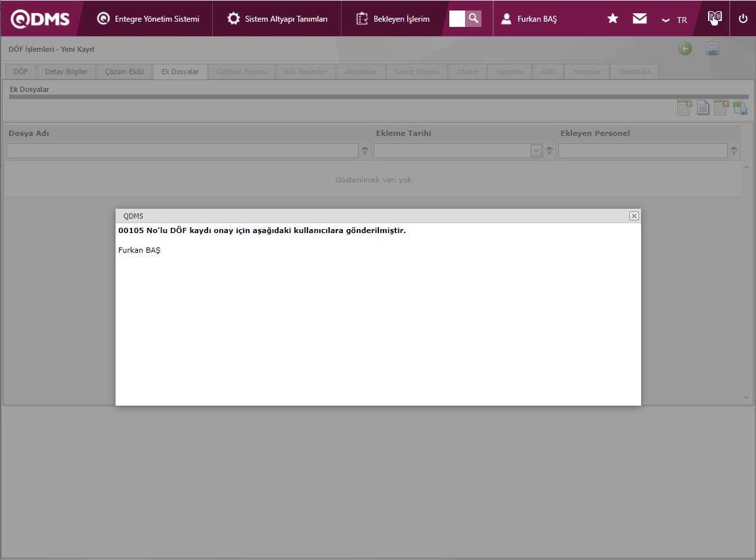Open the Sistem Altyapı Tanımları menu

coord(278,19)
